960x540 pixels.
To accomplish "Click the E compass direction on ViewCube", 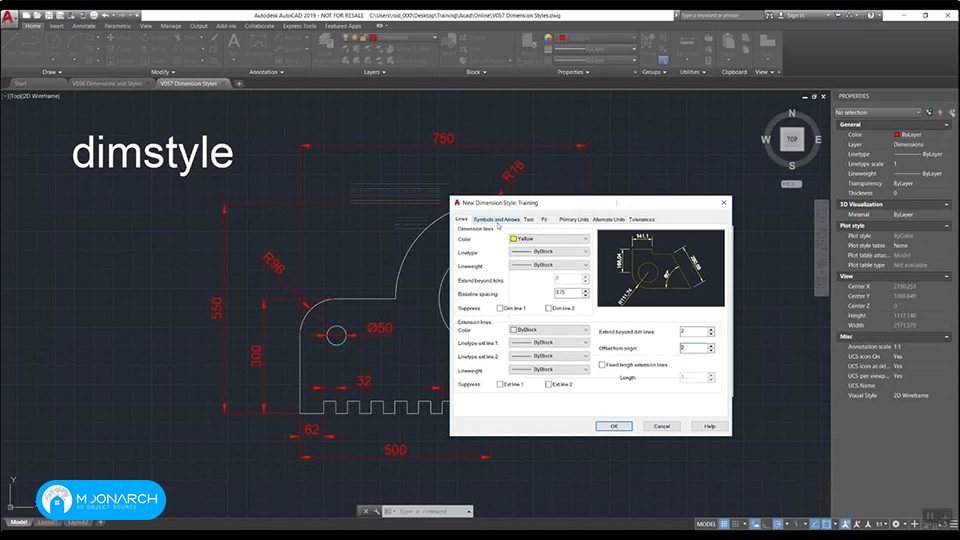I will click(818, 140).
